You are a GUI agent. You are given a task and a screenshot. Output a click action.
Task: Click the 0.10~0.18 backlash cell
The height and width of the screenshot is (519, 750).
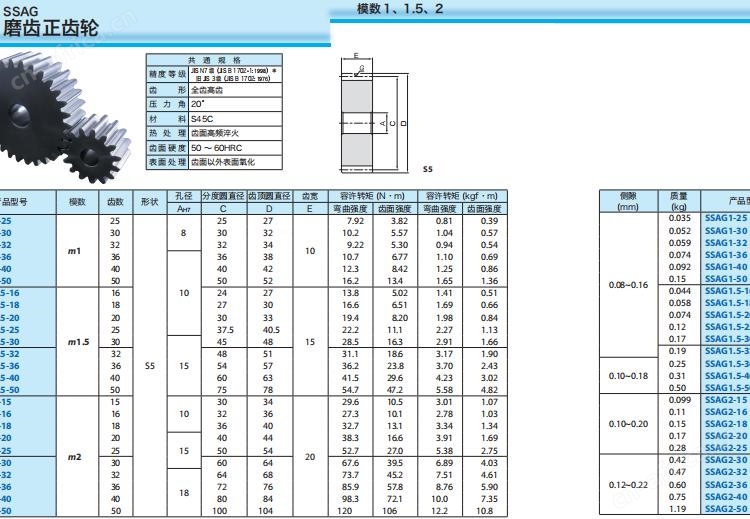click(x=629, y=375)
